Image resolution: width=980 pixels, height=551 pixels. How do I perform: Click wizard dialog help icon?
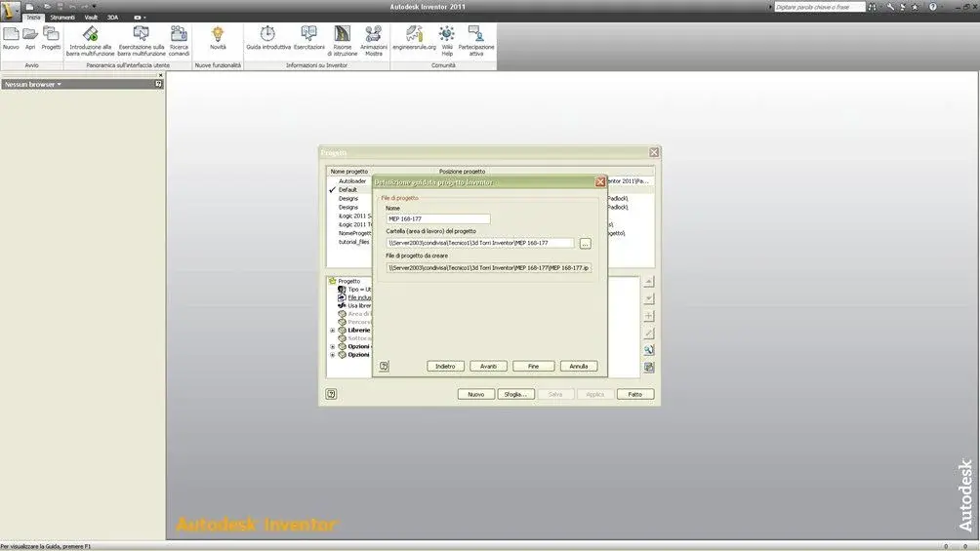[x=385, y=366]
